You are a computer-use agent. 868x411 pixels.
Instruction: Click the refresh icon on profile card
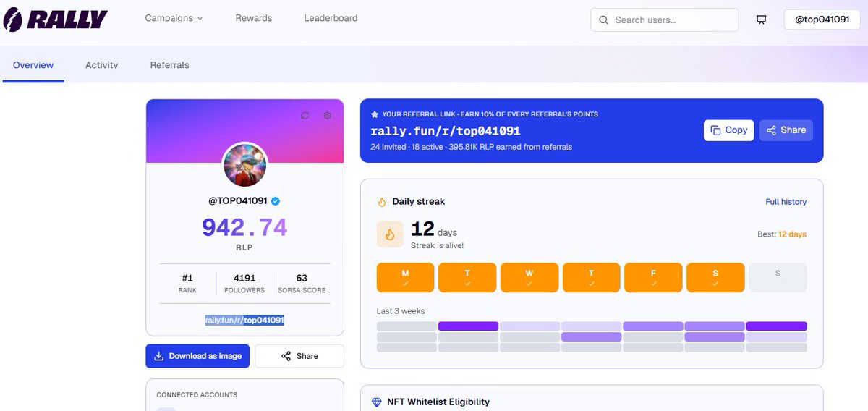pyautogui.click(x=305, y=116)
